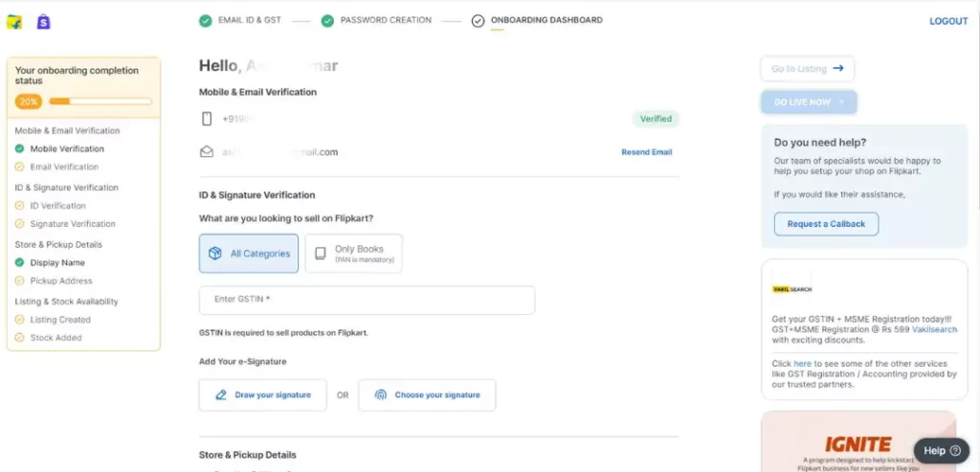Click the Mobile Verification green check icon
This screenshot has height=472, width=980.
[x=19, y=148]
